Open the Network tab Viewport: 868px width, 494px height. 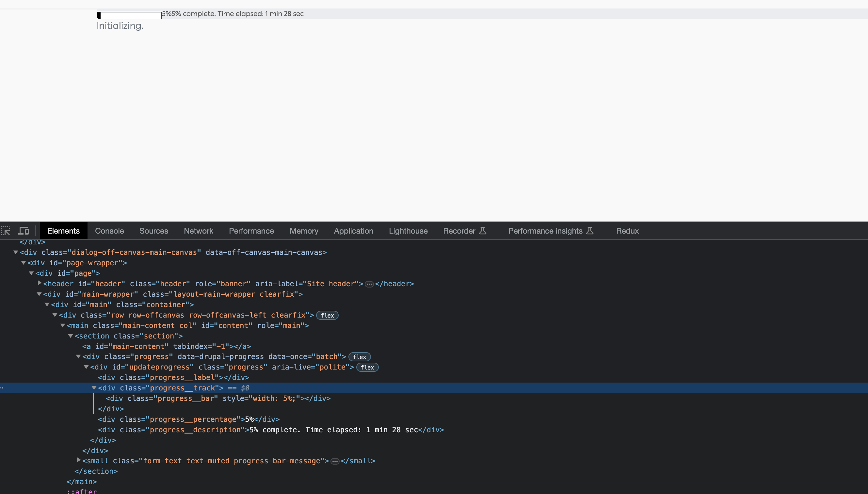point(198,231)
